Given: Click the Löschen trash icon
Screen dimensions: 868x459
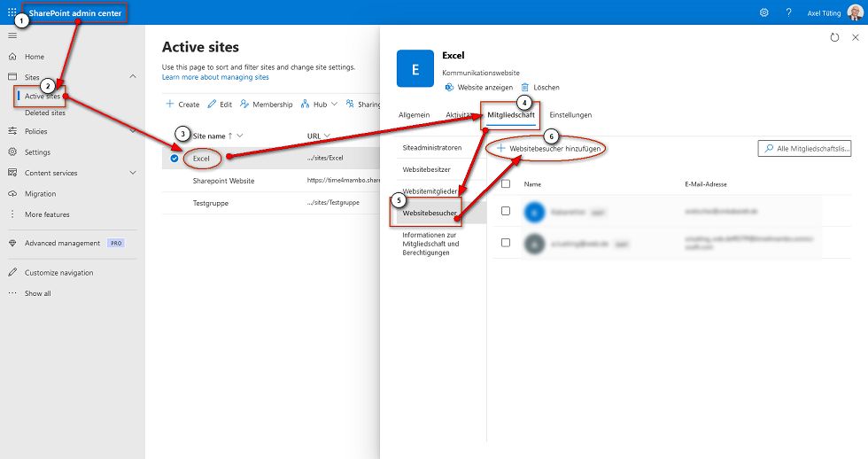Looking at the screenshot, I should coord(524,88).
